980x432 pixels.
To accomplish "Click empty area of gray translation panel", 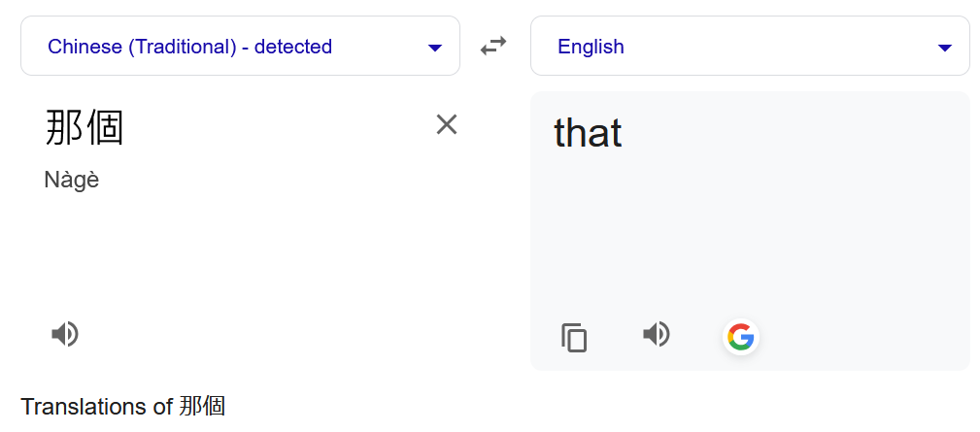I will point(750,237).
